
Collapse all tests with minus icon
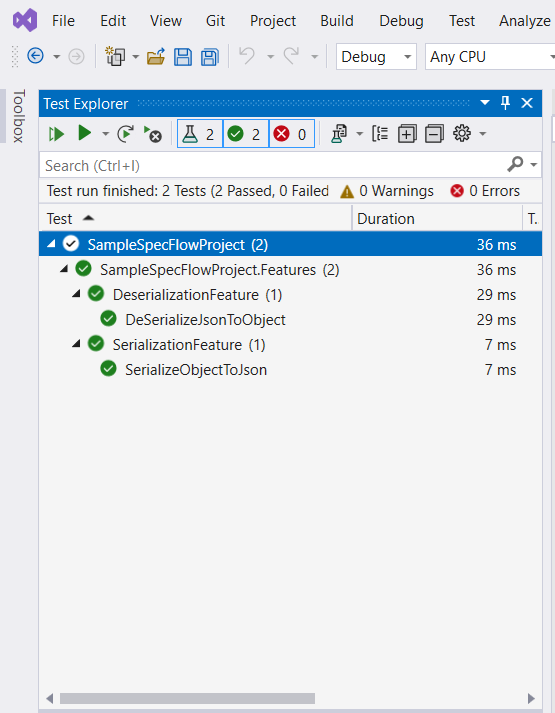click(x=434, y=134)
